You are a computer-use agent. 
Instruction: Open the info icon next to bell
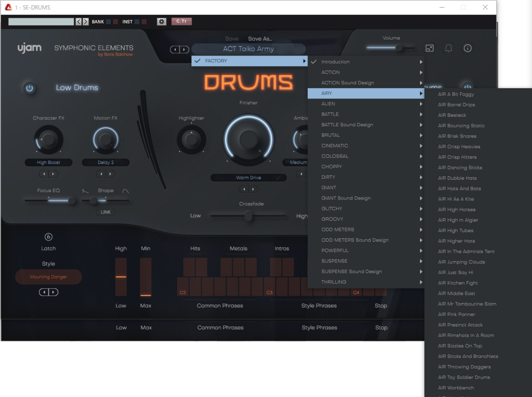coord(468,48)
